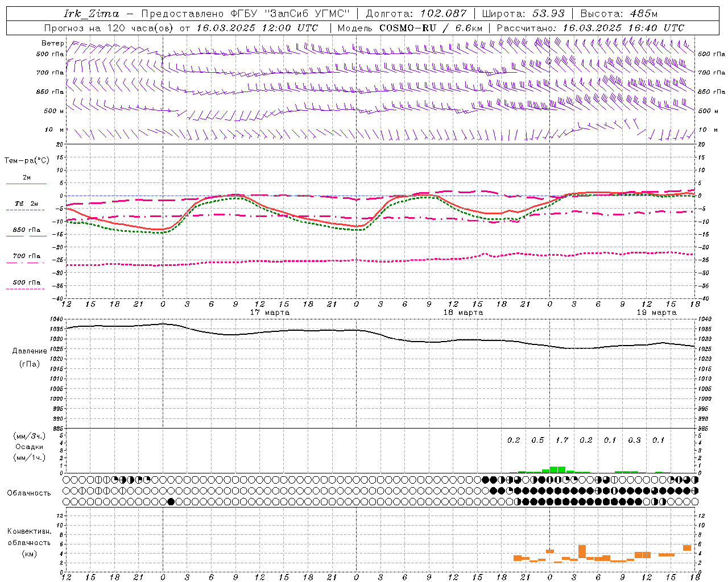This screenshot has height=582, width=728.
Task: Click the dashed line sample under Td 2м legend
Action: coord(26,210)
